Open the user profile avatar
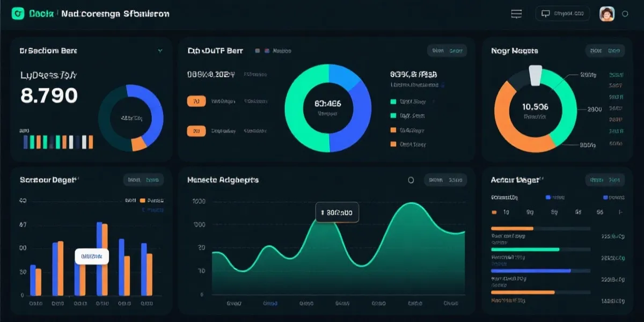 click(x=606, y=14)
